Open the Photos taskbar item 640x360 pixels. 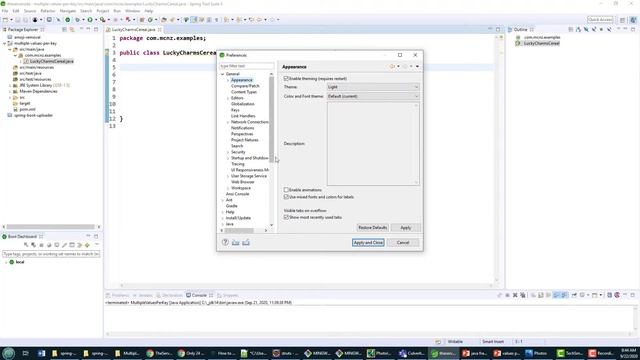(x=536, y=353)
